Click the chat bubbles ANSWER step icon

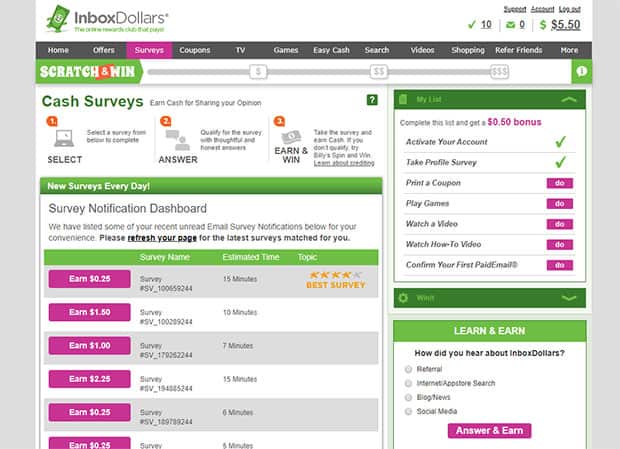point(178,140)
